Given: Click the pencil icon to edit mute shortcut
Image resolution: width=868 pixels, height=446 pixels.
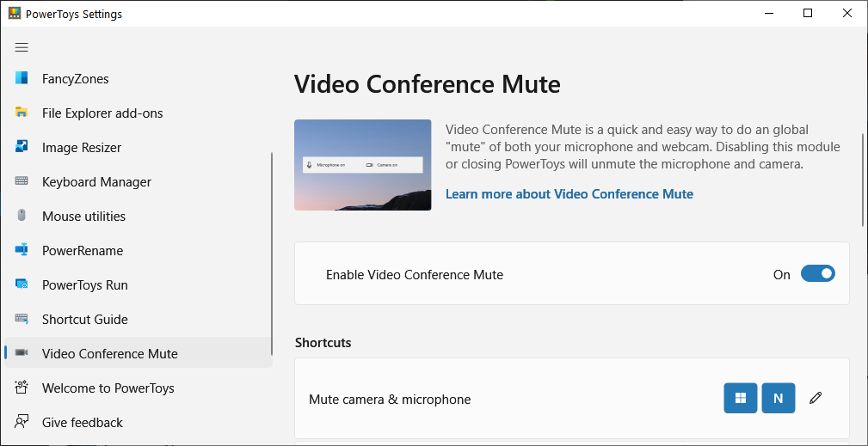Looking at the screenshot, I should [x=816, y=398].
